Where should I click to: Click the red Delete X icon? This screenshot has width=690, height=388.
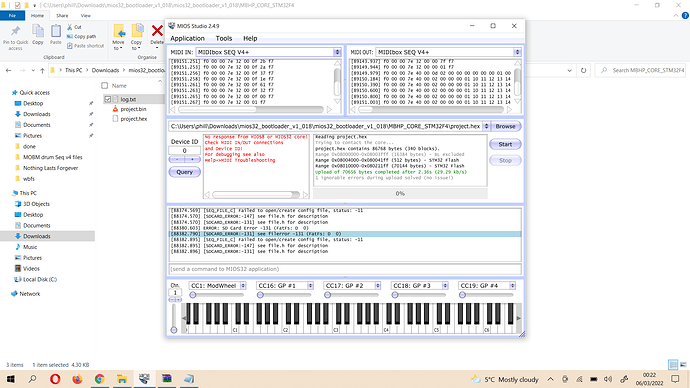pyautogui.click(x=157, y=31)
